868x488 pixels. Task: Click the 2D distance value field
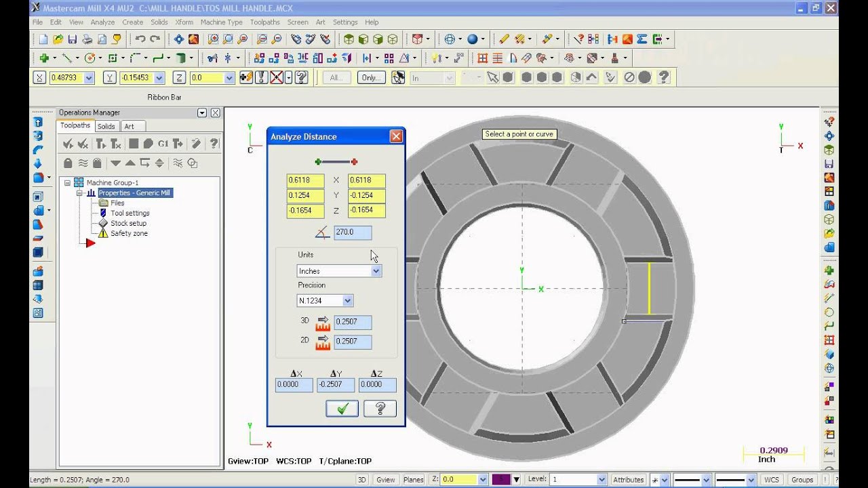353,342
